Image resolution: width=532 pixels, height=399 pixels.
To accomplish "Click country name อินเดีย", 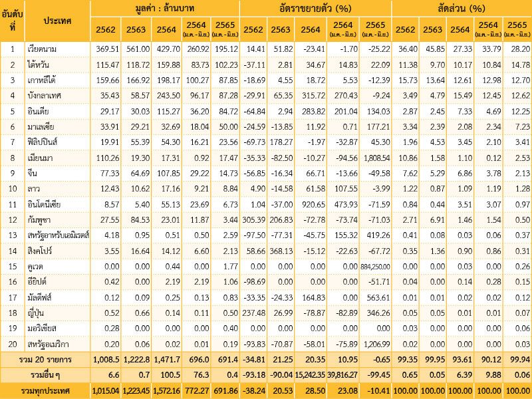I will [37, 111].
